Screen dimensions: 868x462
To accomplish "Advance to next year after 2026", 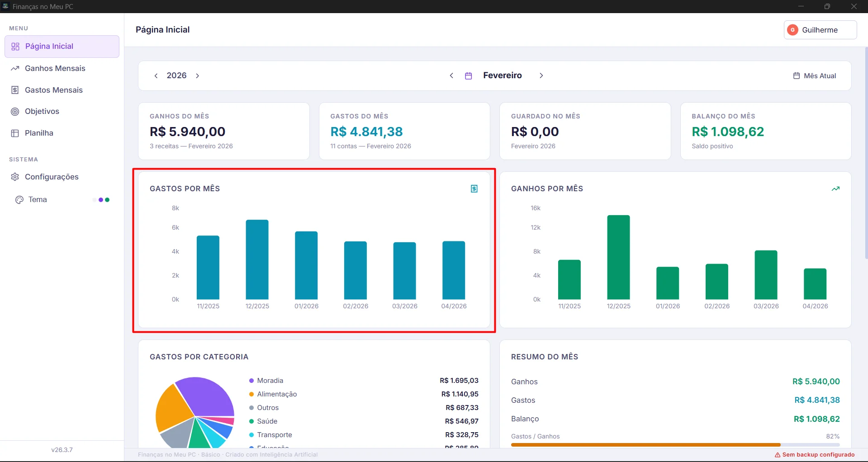I will pyautogui.click(x=198, y=76).
